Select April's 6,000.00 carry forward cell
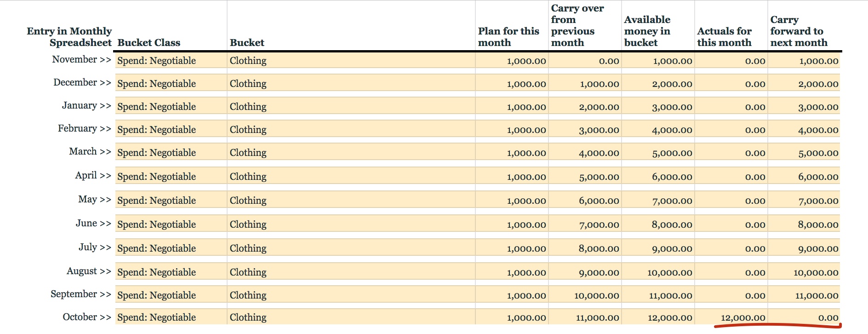868x334 pixels. 804,177
